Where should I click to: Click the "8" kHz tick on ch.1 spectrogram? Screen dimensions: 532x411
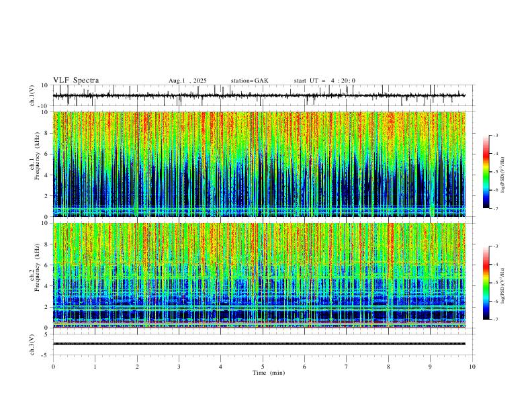tap(47, 133)
